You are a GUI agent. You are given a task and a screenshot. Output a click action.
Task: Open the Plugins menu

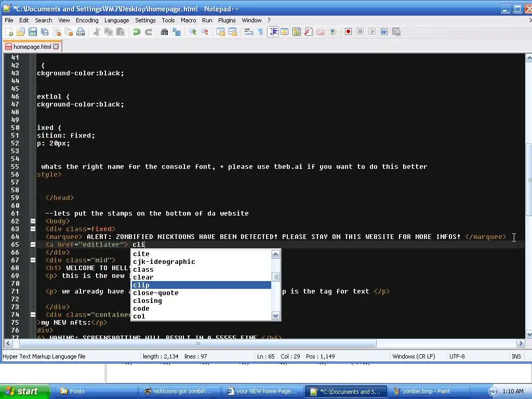(227, 20)
